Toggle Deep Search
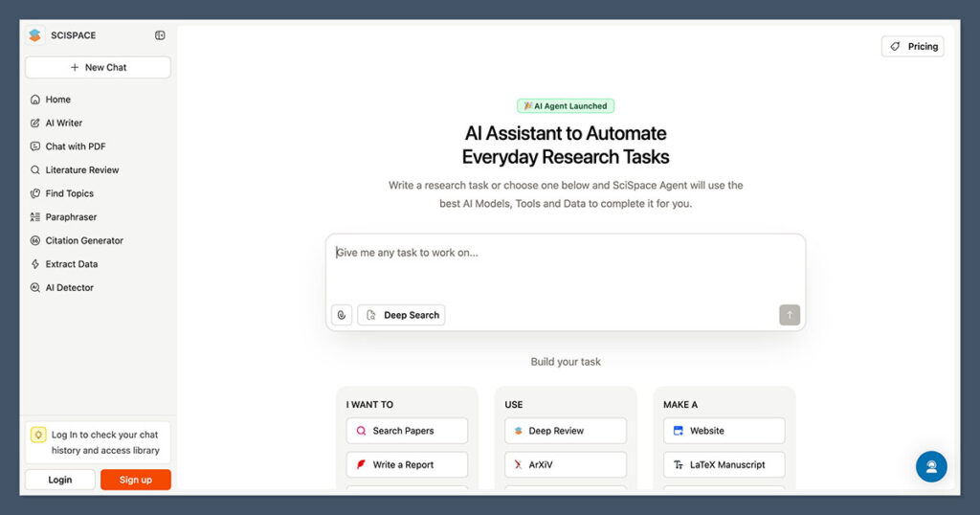 click(401, 315)
